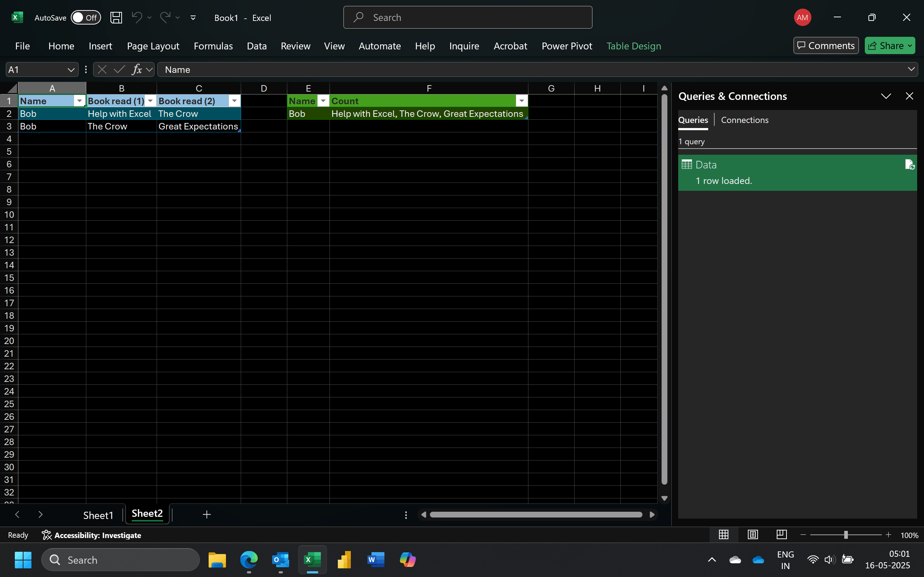
Task: Expand the formula bar chevron
Action: (911, 70)
